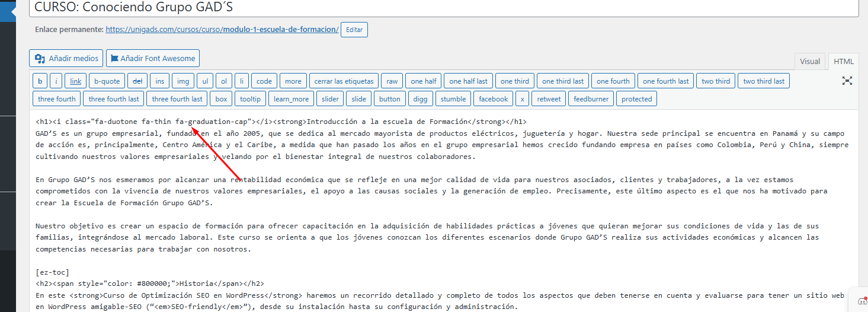The image size is (868, 312).
Task: Insert the button shortcode
Action: pyautogui.click(x=390, y=98)
